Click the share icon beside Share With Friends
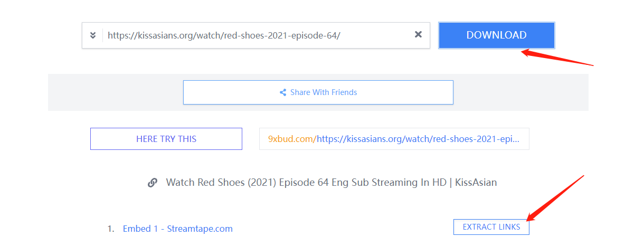 (283, 92)
